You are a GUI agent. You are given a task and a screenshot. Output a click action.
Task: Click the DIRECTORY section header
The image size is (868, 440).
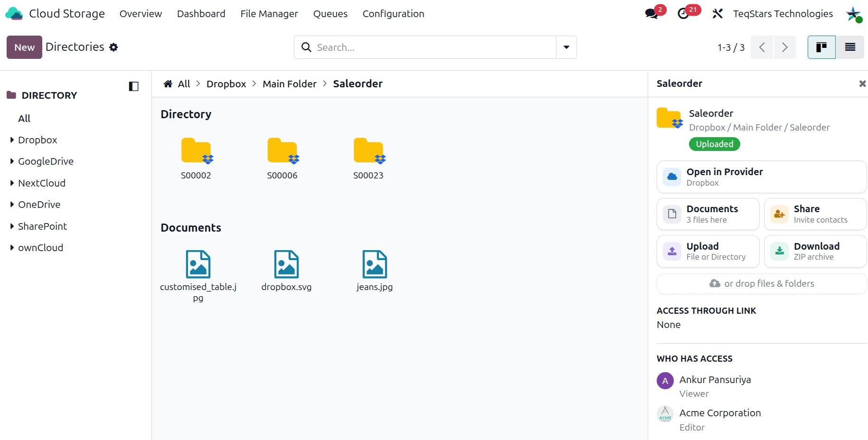(49, 95)
